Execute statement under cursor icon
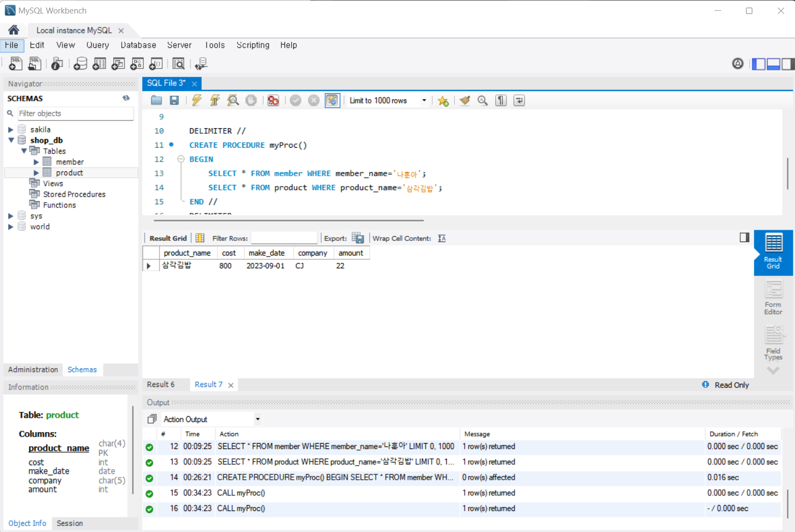This screenshot has height=532, width=795. pos(215,100)
